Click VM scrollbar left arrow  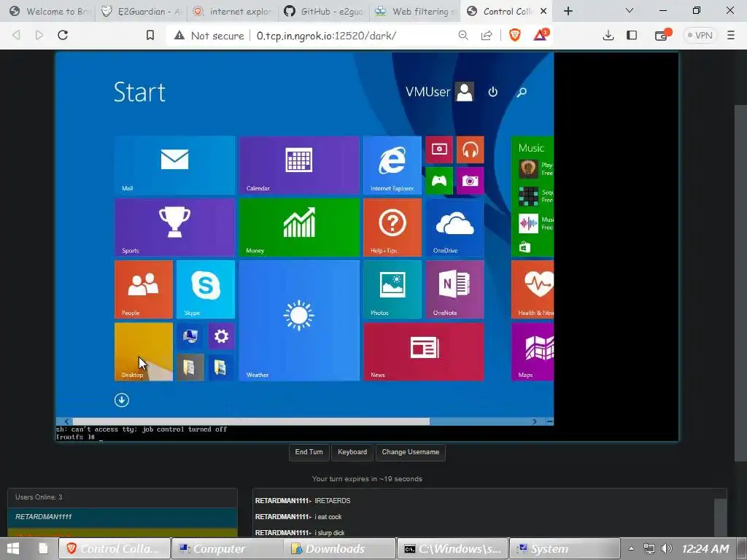click(66, 421)
